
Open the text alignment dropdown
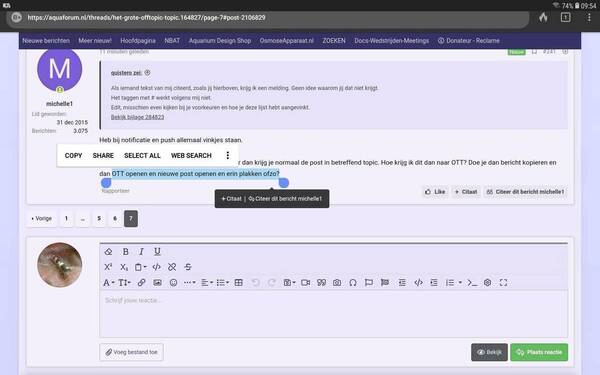[x=207, y=283]
